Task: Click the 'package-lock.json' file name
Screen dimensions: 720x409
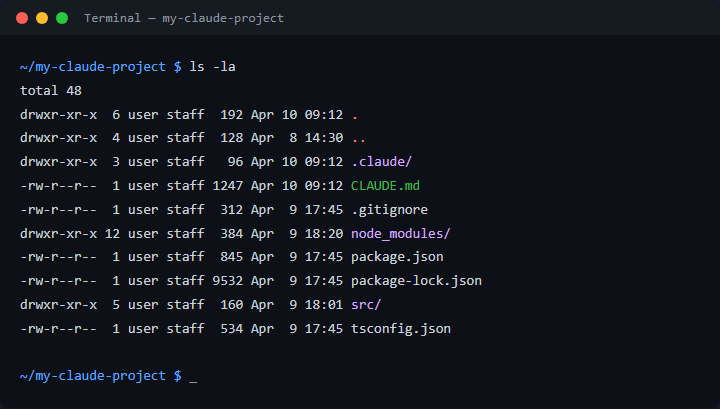Action: [416, 280]
